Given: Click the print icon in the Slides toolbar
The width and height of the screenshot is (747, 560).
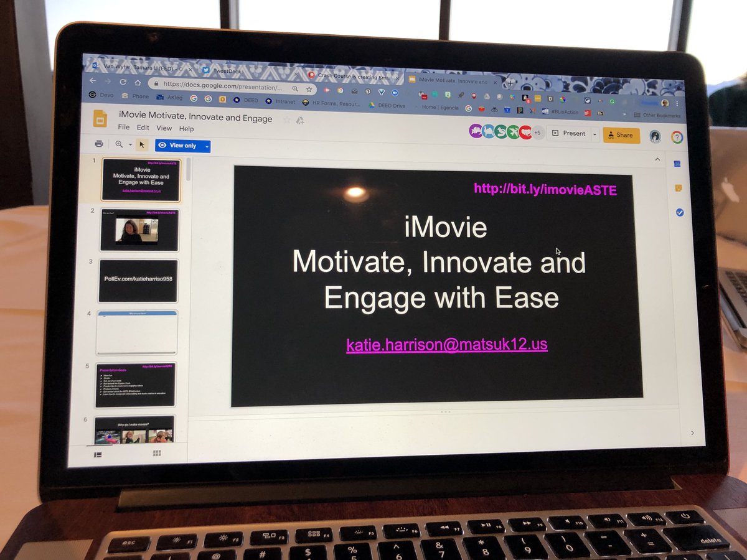Looking at the screenshot, I should point(99,144).
